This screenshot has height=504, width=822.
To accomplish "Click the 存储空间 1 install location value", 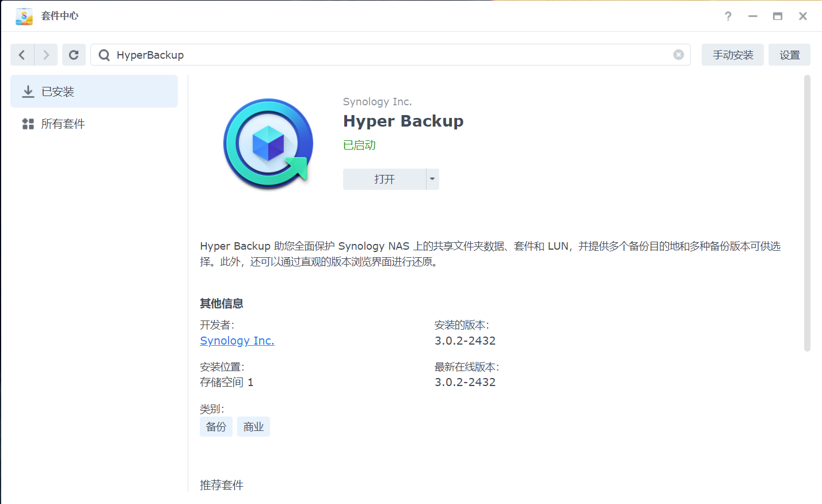I will click(227, 382).
